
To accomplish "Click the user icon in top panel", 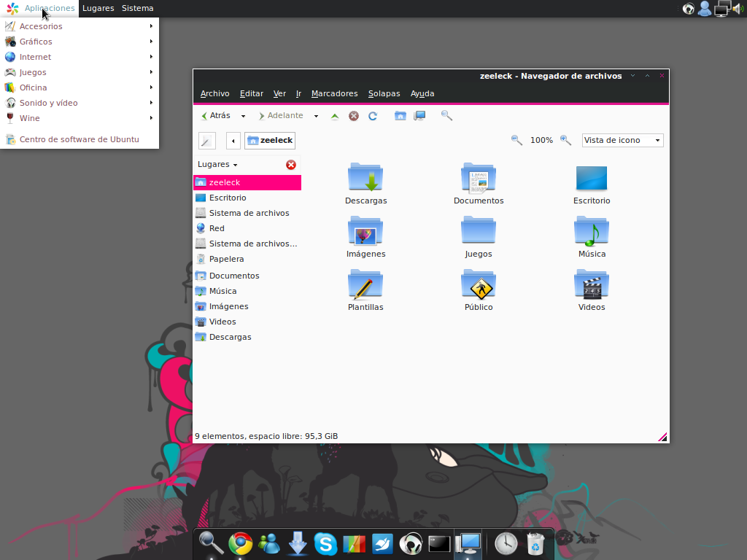I will click(x=704, y=8).
